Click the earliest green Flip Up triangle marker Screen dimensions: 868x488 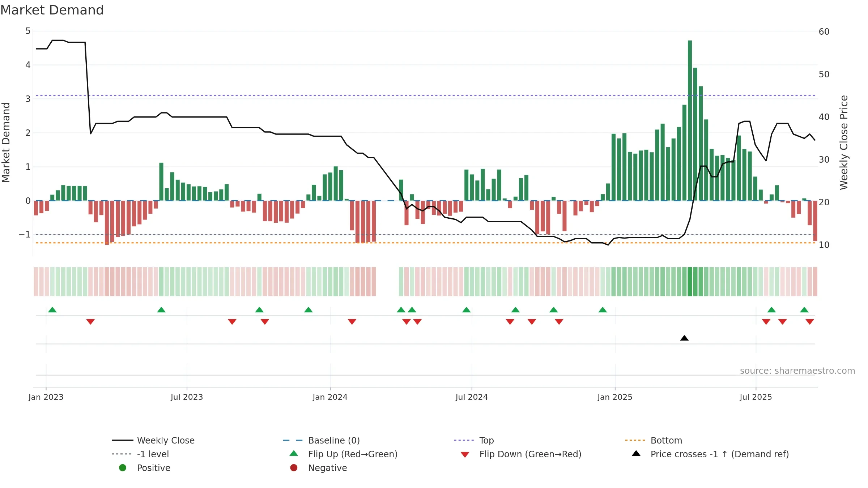pos(52,310)
